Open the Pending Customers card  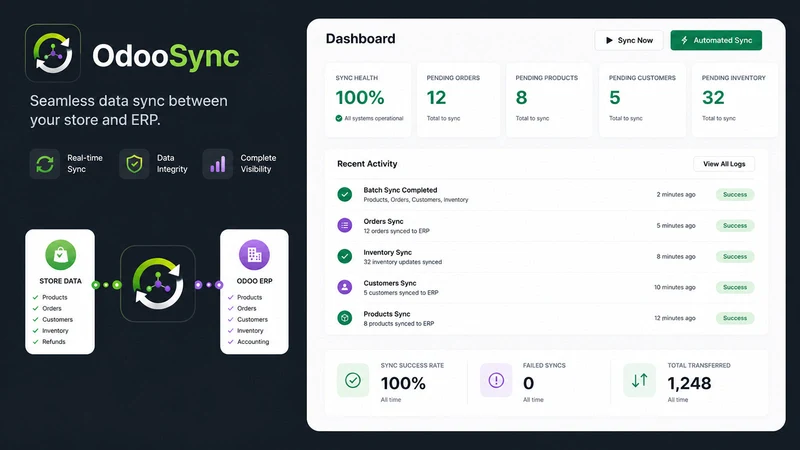click(x=642, y=99)
